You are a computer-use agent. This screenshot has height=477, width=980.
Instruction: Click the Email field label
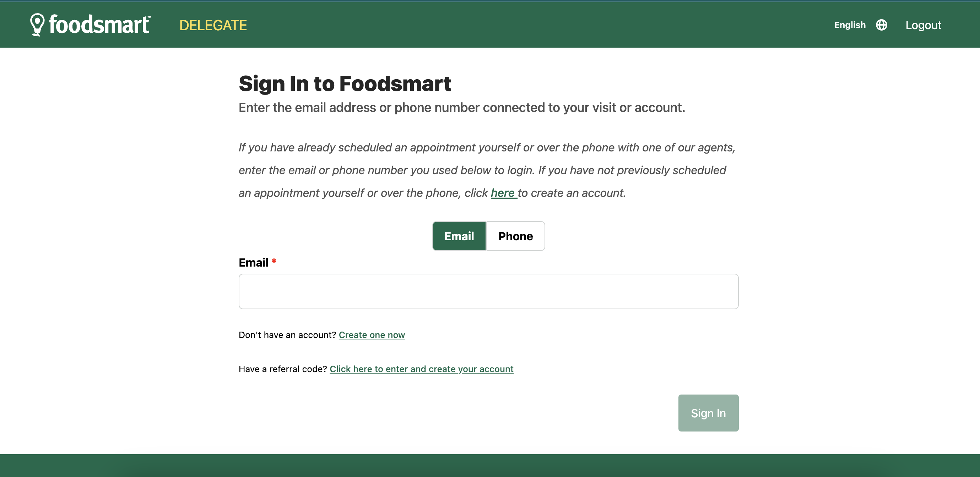(253, 263)
